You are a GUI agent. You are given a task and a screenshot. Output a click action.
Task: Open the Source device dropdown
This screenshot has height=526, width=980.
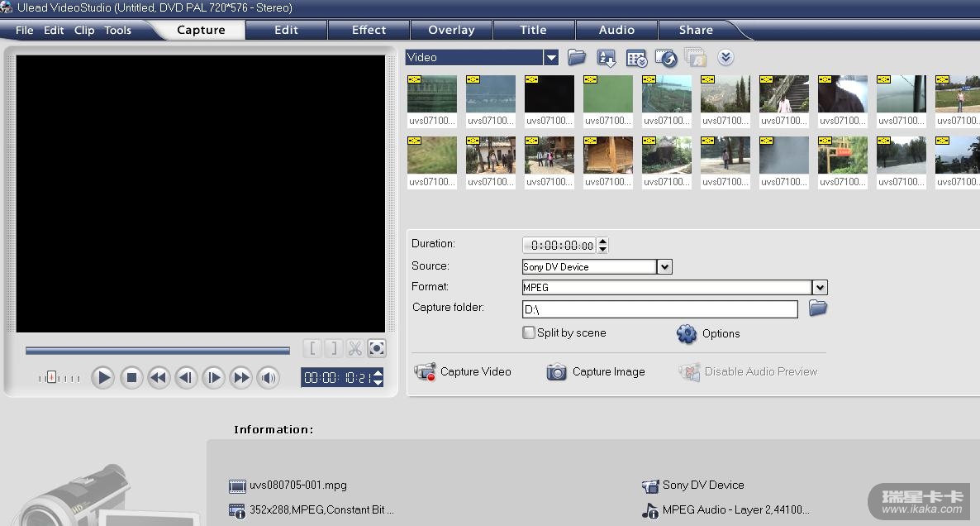(664, 266)
